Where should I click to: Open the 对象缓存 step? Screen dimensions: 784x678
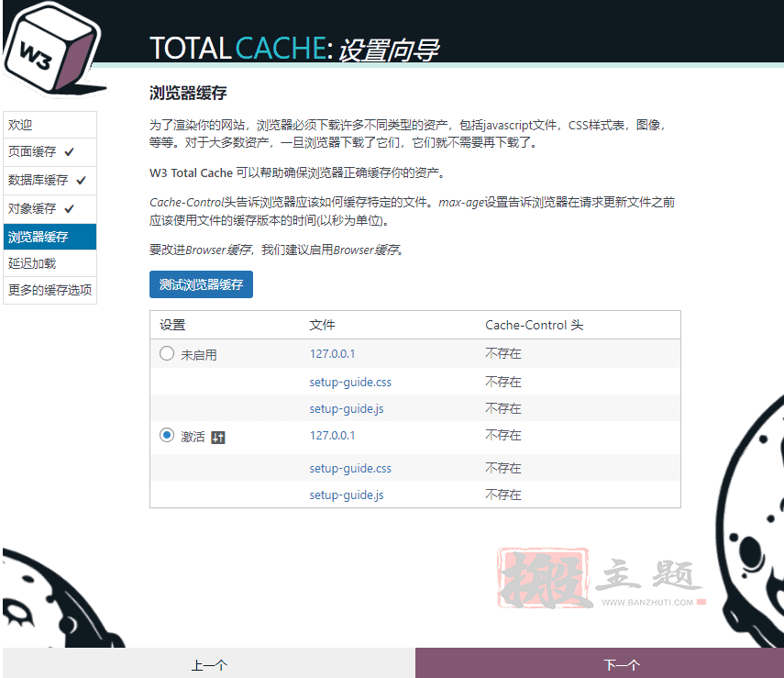50,209
